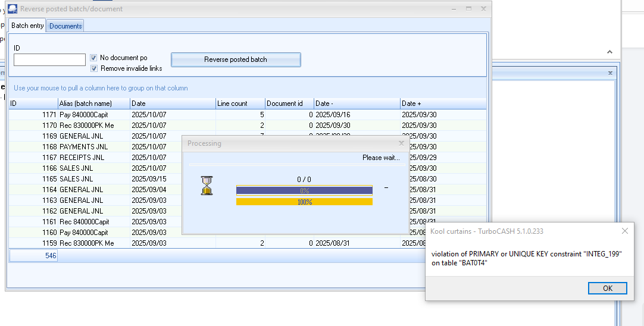Image resolution: width=644 pixels, height=326 pixels.
Task: Select batch row 1171 Pay 840000Capit
Action: tap(248, 115)
